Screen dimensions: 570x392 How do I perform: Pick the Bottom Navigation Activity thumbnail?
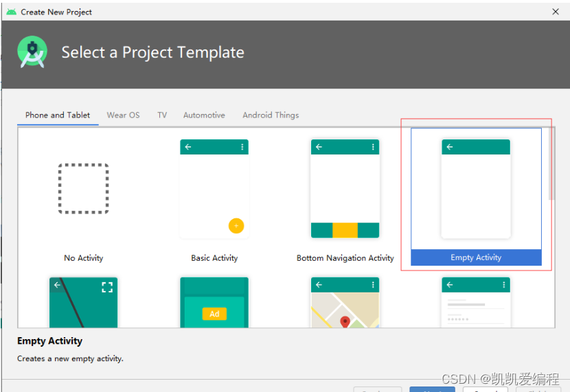[x=345, y=189]
